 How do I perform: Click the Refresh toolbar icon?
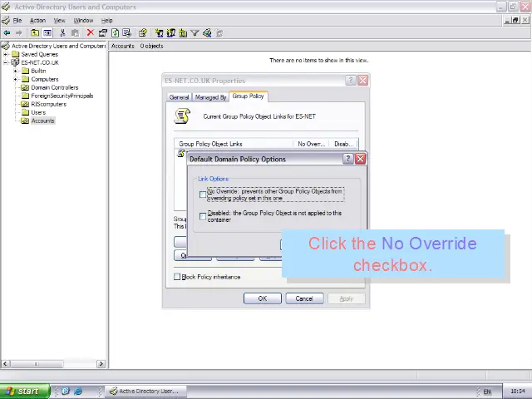(115, 33)
